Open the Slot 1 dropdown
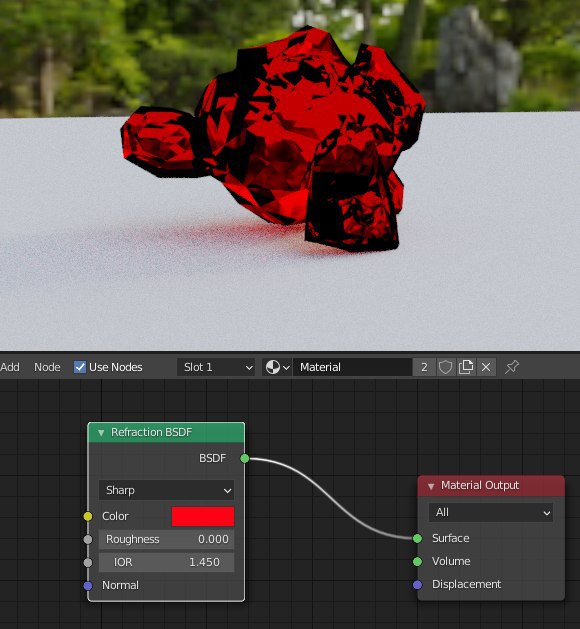The height and width of the screenshot is (629, 580). 216,367
